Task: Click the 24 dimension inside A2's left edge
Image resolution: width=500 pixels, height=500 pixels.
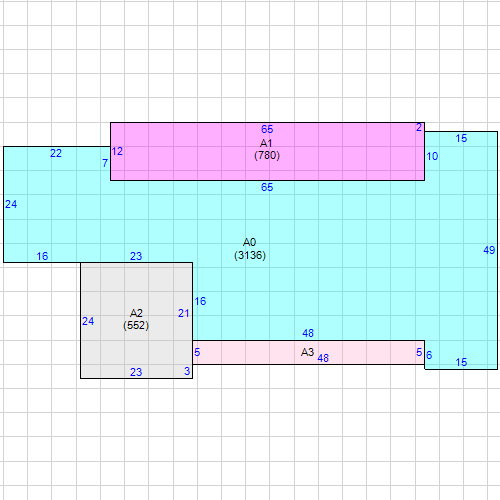Action: (x=88, y=321)
